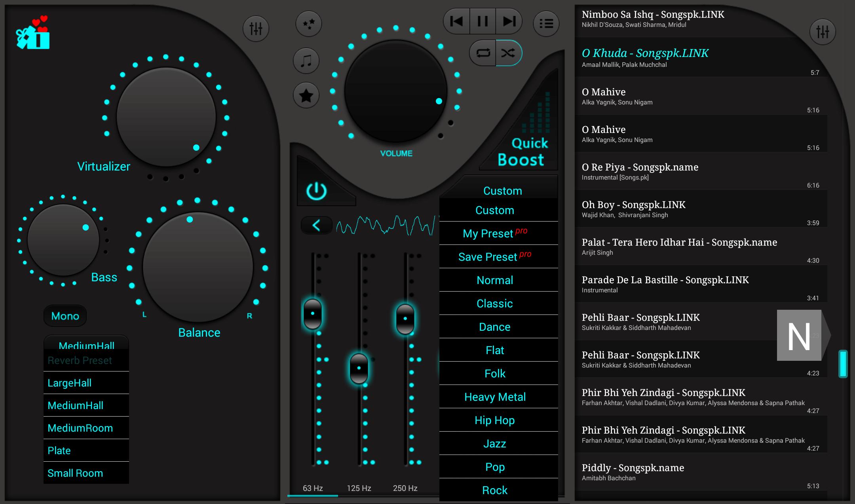Choose the Rock equalizer preset
This screenshot has height=504, width=855.
point(499,490)
